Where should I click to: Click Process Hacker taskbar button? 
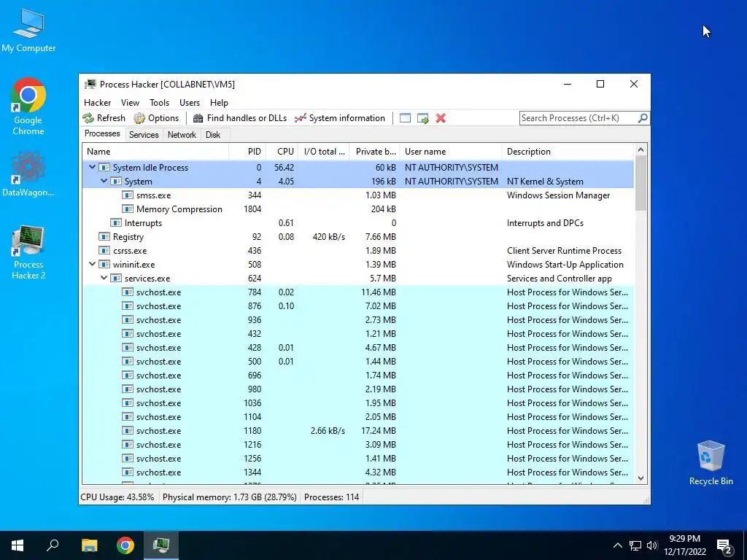161,545
